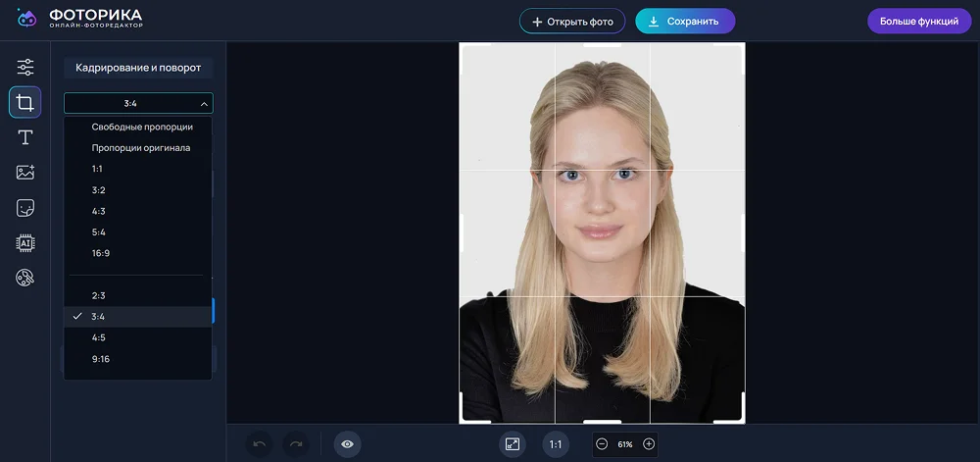Open the adjustments sliders tool

pos(25,67)
